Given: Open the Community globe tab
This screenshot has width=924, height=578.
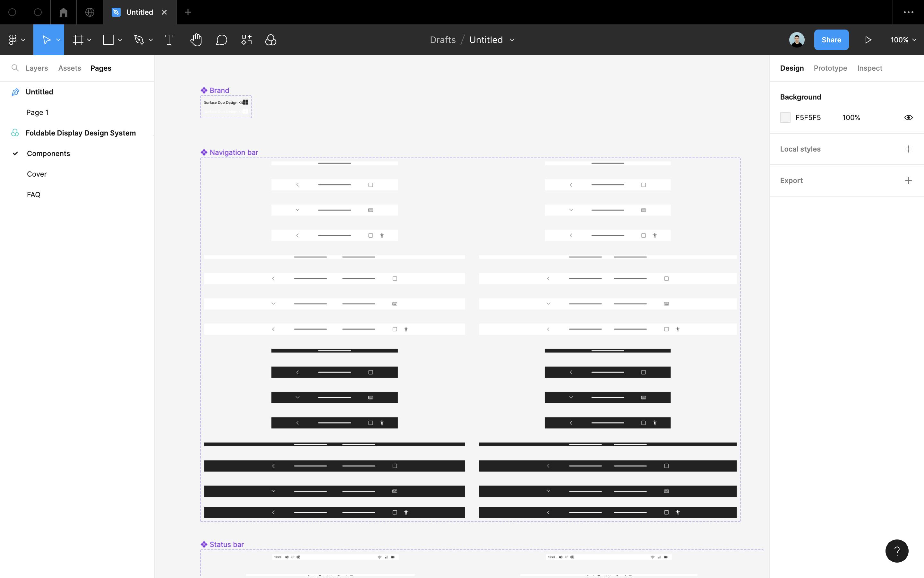Looking at the screenshot, I should click(90, 12).
